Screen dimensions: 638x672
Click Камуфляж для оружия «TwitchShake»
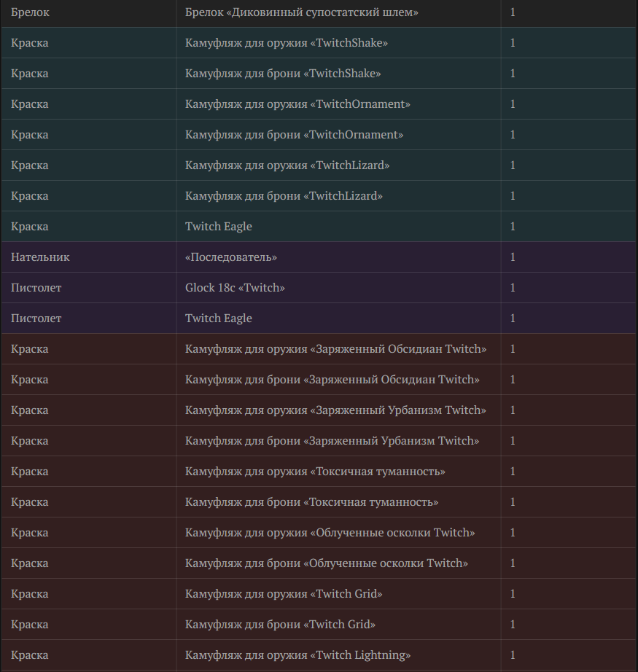point(287,43)
